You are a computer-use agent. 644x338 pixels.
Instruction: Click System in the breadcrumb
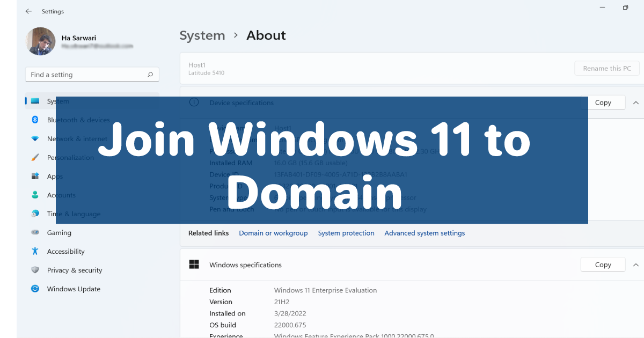pos(202,35)
